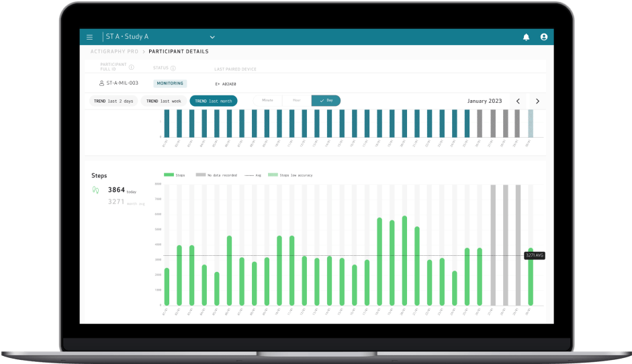
Task: Click the participant person icon by ST-A-MIL-003
Action: pos(101,83)
